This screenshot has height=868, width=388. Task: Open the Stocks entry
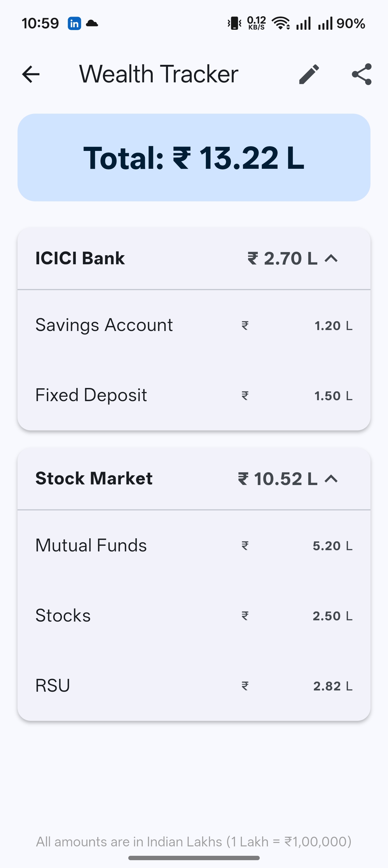63,616
